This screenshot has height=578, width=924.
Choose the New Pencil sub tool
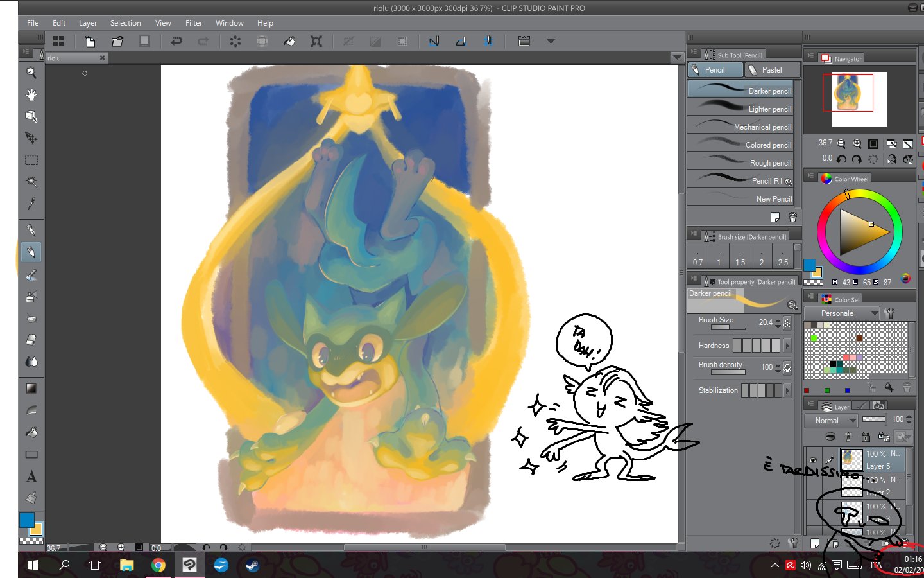pos(740,197)
